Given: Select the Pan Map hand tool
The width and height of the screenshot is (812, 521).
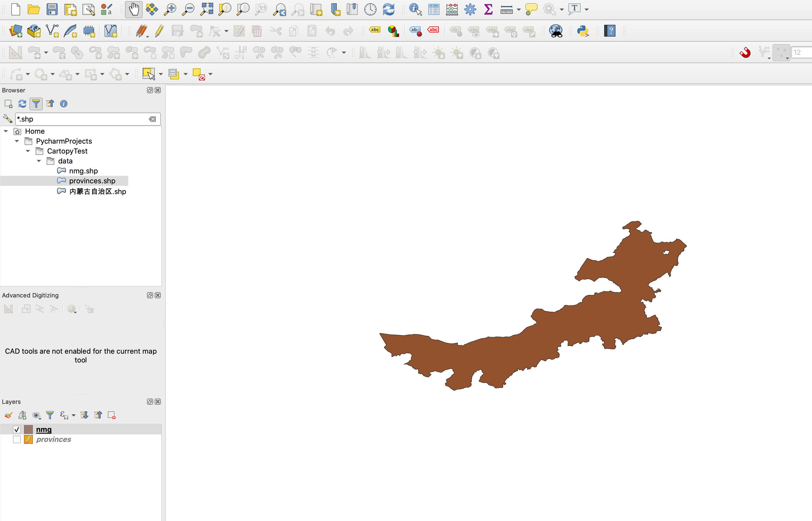Looking at the screenshot, I should (x=134, y=9).
